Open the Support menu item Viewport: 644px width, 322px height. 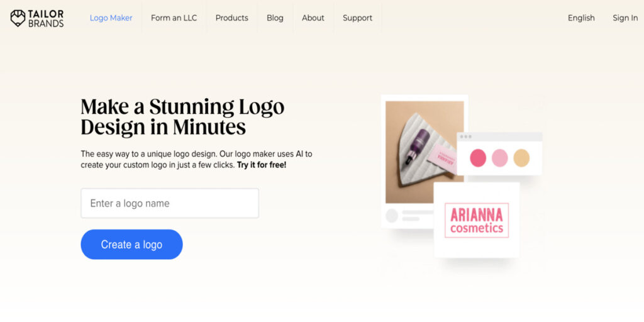[x=357, y=18]
